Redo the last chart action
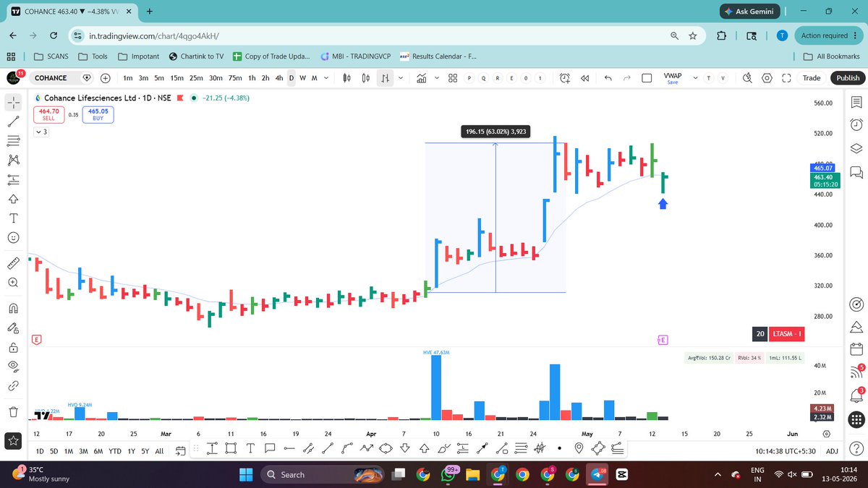 tap(626, 78)
